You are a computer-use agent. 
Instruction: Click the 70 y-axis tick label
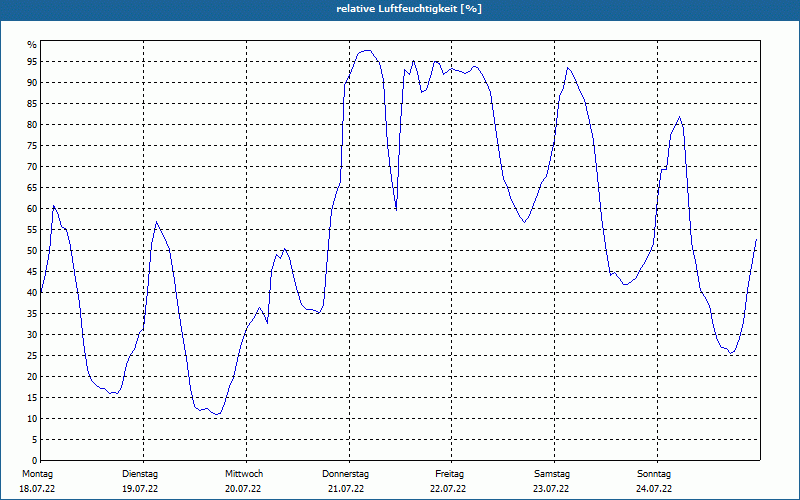[32, 167]
